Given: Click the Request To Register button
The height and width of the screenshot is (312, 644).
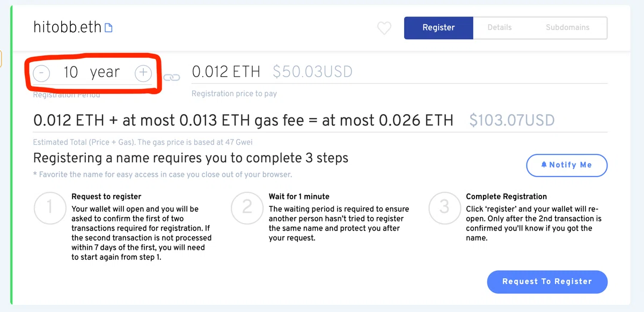Looking at the screenshot, I should pos(547,281).
